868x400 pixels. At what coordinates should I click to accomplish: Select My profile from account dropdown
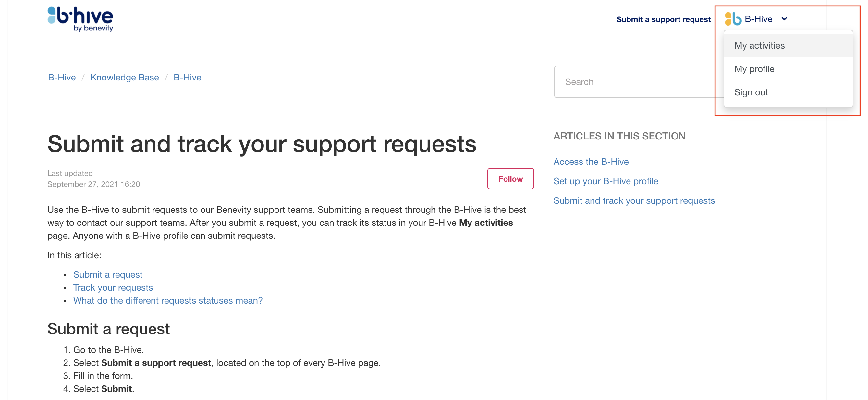coord(754,68)
